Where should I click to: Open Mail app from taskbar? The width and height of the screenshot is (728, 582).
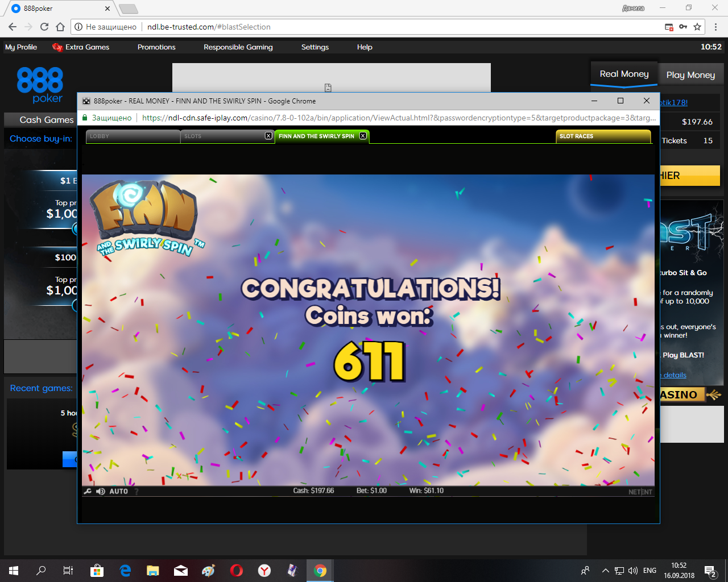pyautogui.click(x=181, y=571)
